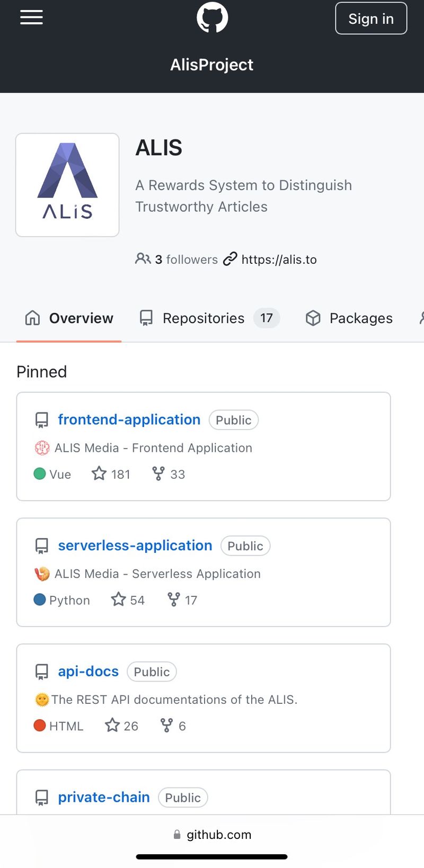This screenshot has width=424, height=868.
Task: Click the star icon on serverless-application
Action: pyautogui.click(x=118, y=599)
